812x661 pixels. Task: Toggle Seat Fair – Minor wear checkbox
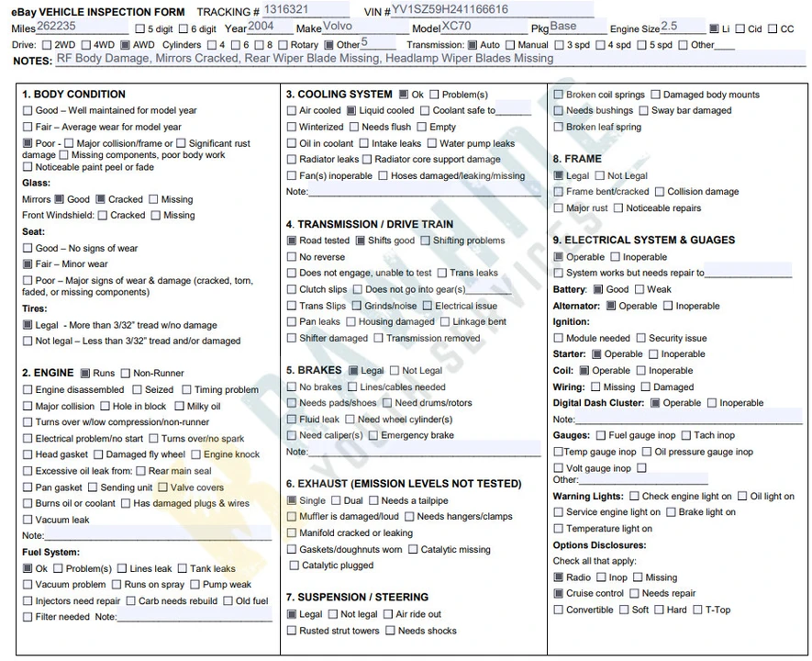pos(28,264)
